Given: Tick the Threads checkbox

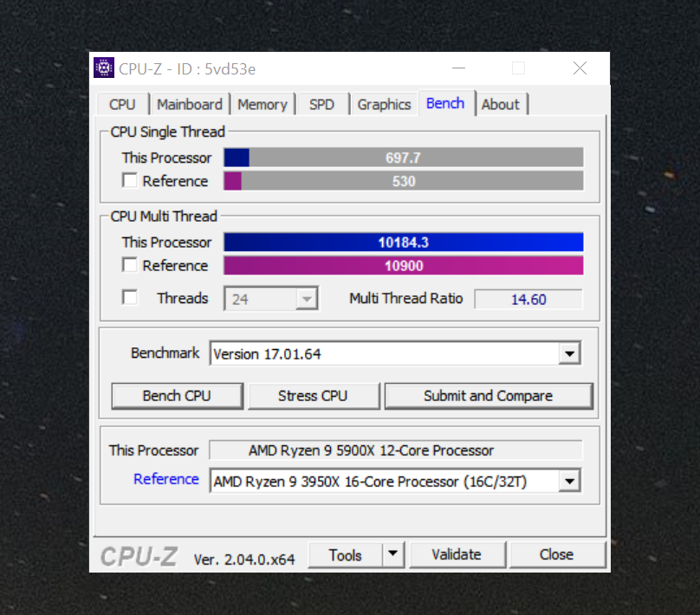Looking at the screenshot, I should pos(129,298).
